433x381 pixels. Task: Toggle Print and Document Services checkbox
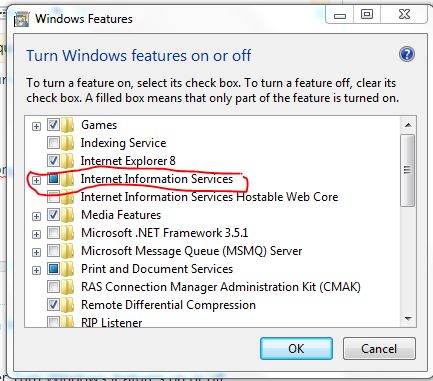(x=53, y=269)
